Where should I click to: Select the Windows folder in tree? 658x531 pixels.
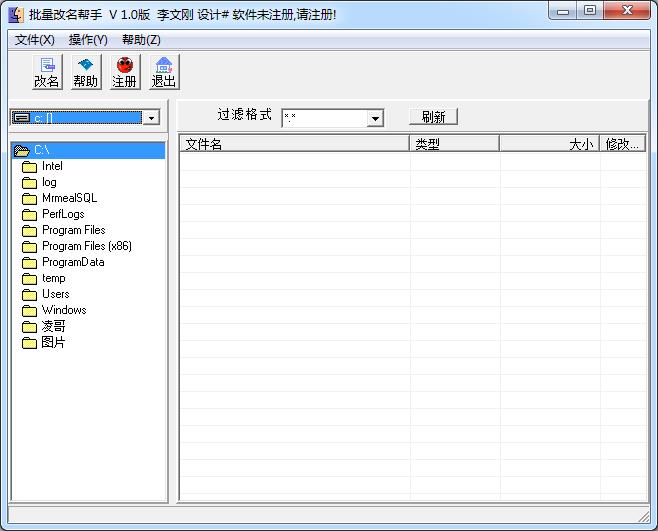[x=63, y=310]
